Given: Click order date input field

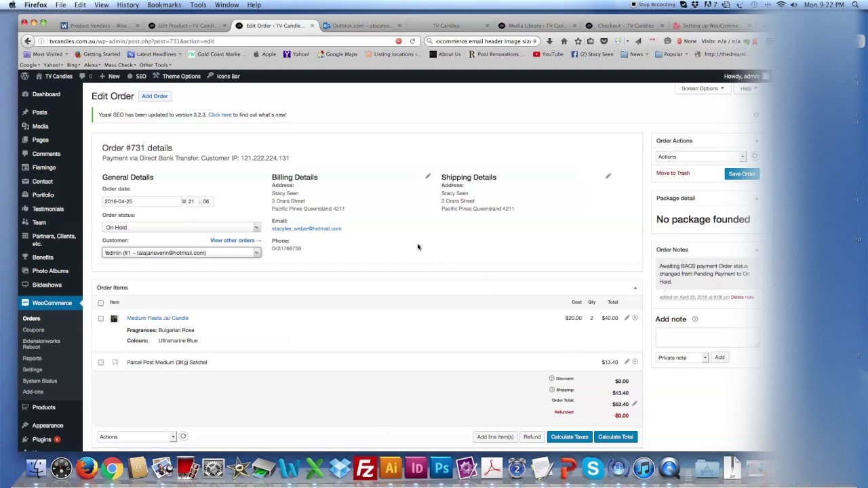Looking at the screenshot, I should click(x=141, y=201).
